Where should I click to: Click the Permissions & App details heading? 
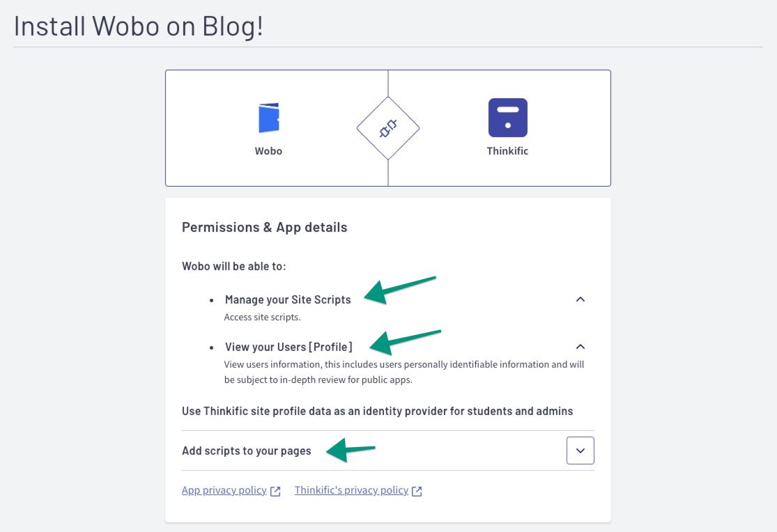pyautogui.click(x=265, y=228)
